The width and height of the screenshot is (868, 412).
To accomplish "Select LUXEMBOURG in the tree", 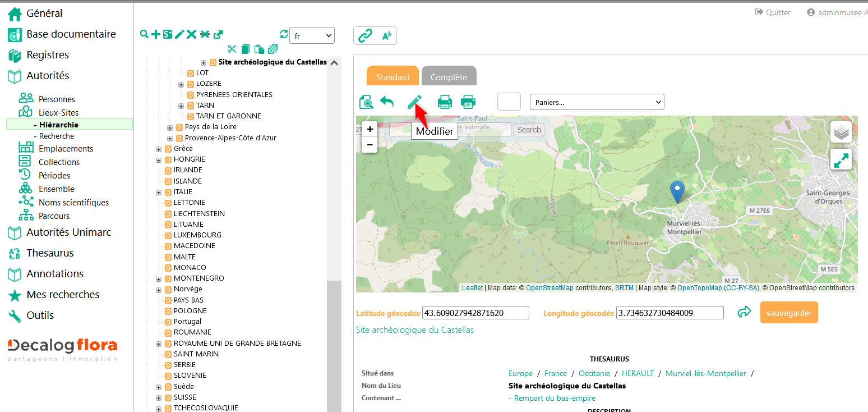I will 197,235.
